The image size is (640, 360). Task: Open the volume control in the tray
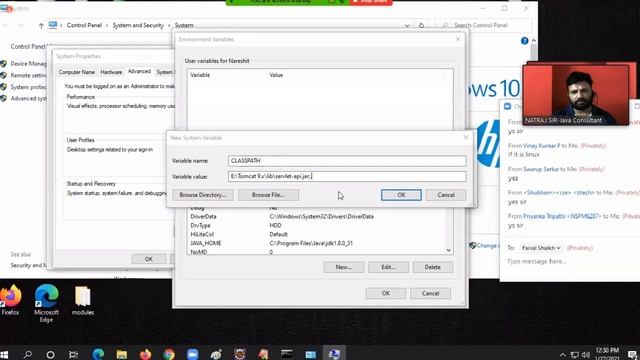click(x=586, y=355)
